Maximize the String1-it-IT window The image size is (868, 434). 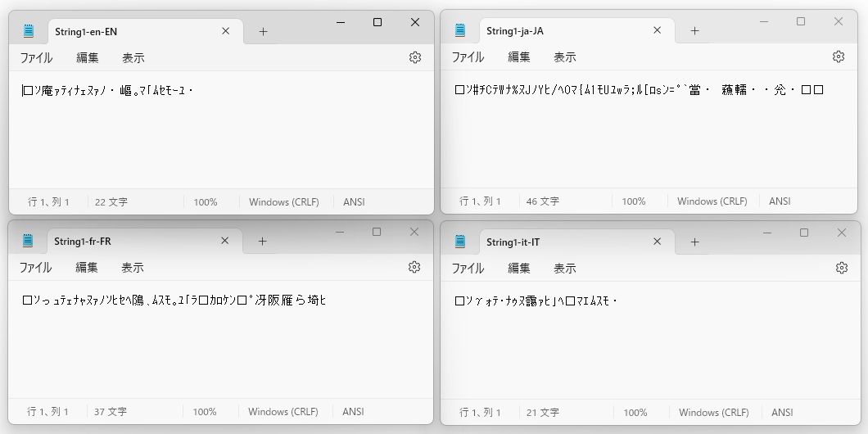[804, 233]
